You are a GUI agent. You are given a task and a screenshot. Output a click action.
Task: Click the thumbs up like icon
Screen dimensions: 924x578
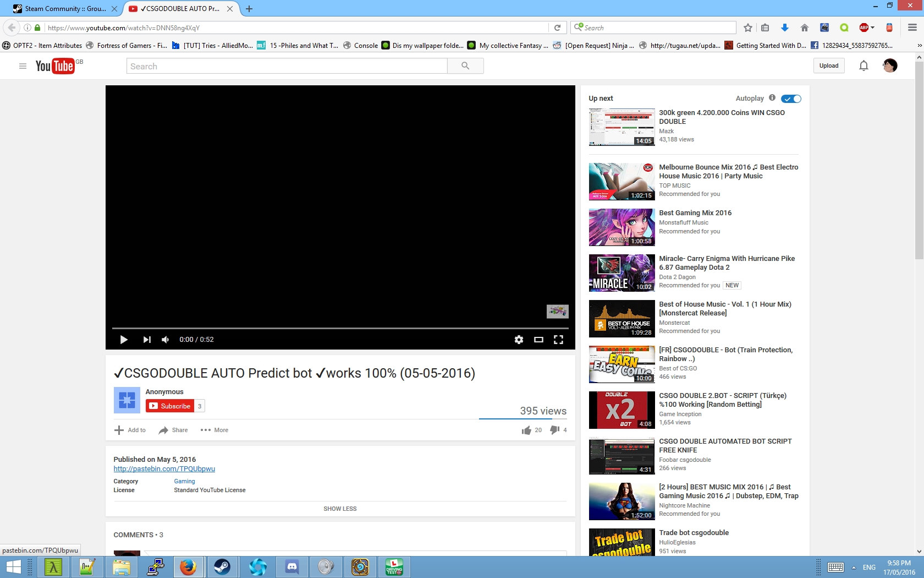[526, 430]
